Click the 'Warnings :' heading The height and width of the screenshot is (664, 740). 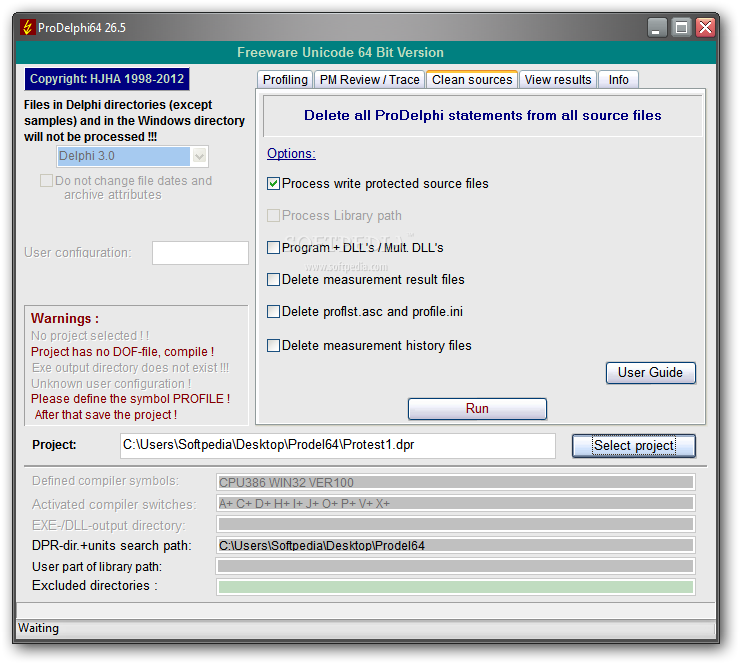(x=65, y=319)
